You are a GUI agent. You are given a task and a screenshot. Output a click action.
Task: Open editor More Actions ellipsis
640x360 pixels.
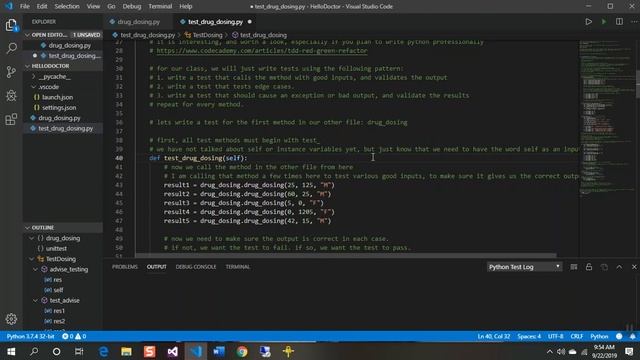[634, 22]
